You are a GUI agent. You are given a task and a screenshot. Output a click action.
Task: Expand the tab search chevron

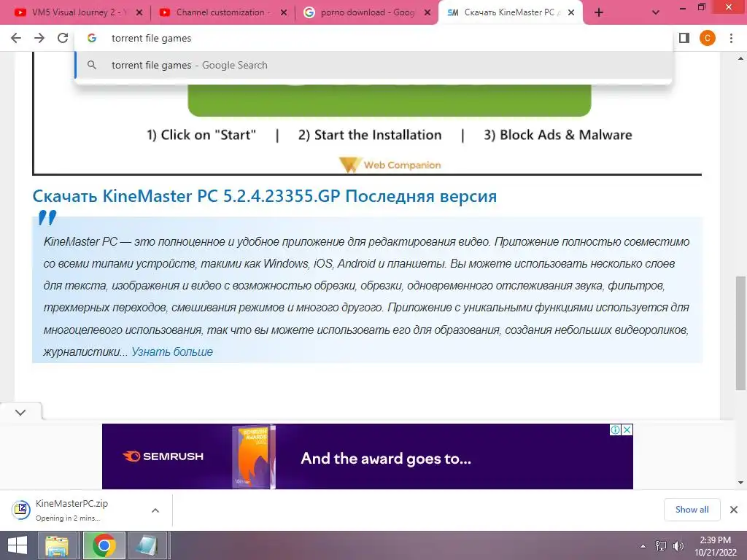656,13
